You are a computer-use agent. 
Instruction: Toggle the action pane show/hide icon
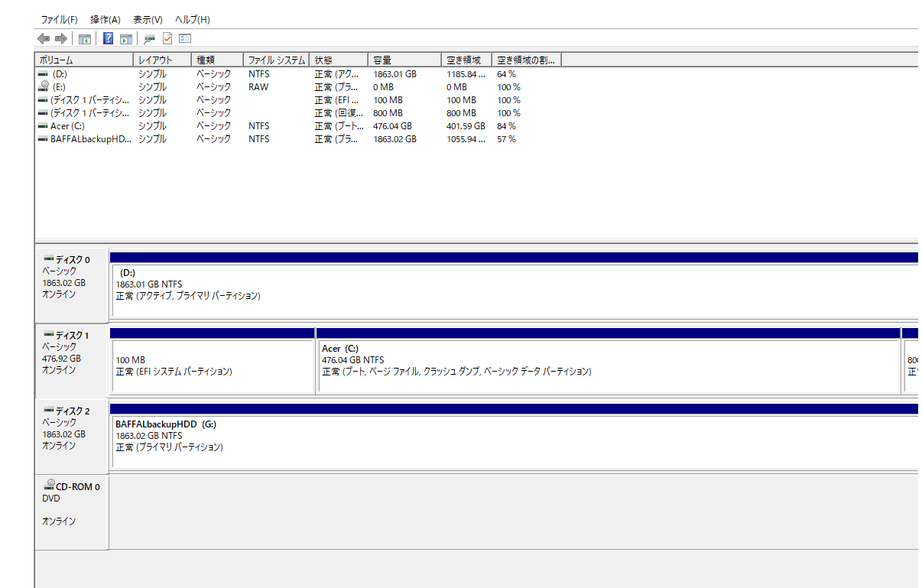coord(126,38)
